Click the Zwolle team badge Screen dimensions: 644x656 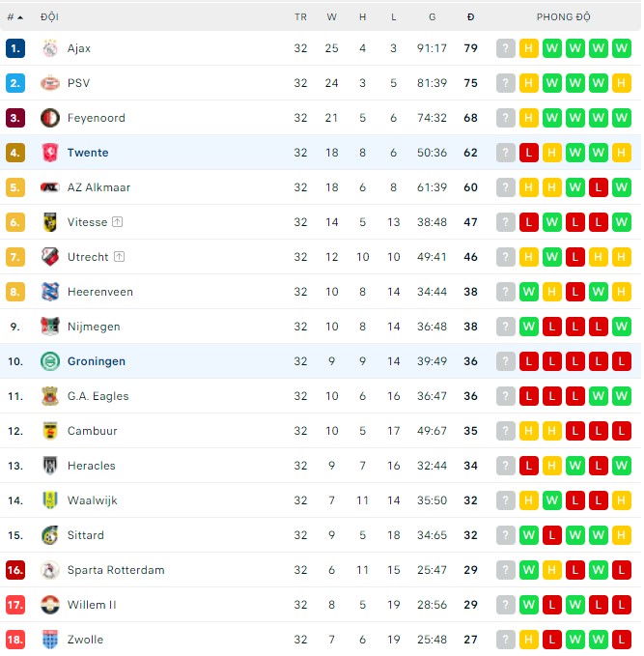50,640
